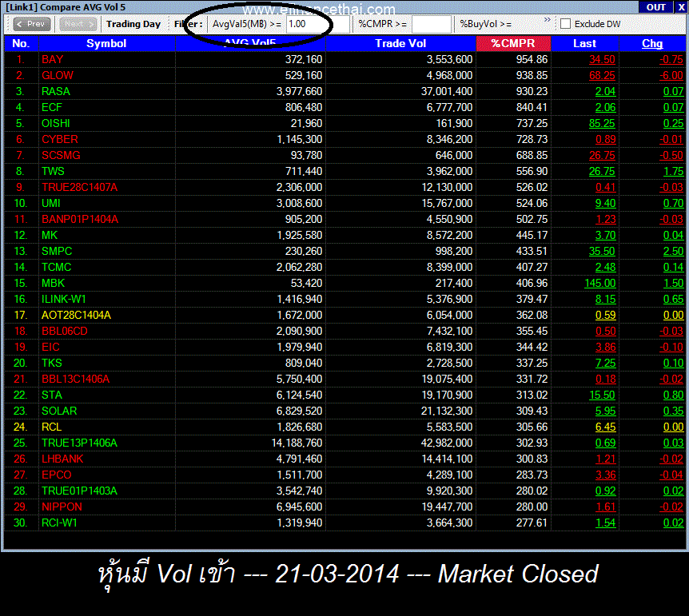Viewport: 689px width, 616px height.
Task: Select the BBL06CD symbol
Action: pyautogui.click(x=65, y=331)
